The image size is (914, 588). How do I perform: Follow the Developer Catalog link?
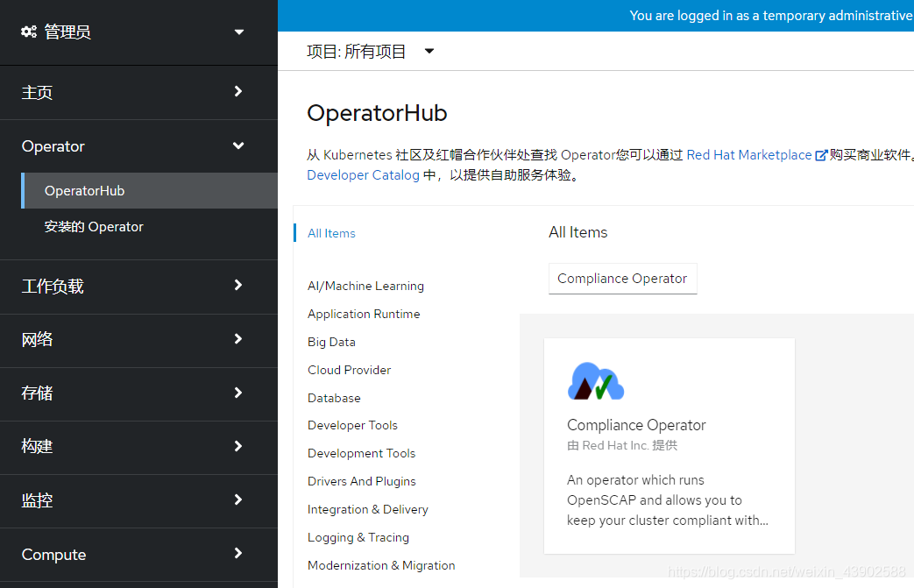(363, 175)
